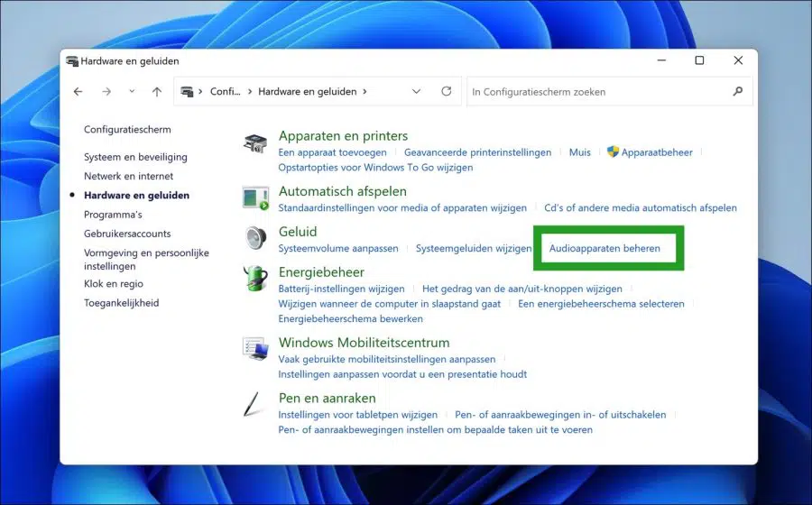Click the shield icon beside Apparaatbeheer
This screenshot has height=505, width=812.
[614, 151]
